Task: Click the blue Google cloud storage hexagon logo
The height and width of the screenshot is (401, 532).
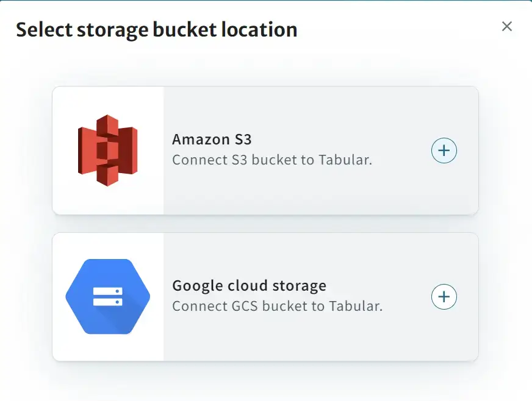Action: point(108,297)
